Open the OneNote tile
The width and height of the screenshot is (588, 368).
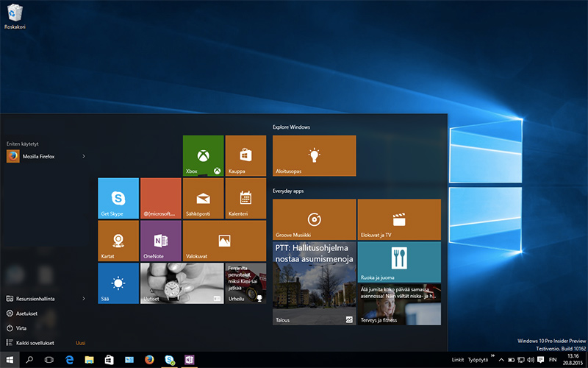coord(160,241)
